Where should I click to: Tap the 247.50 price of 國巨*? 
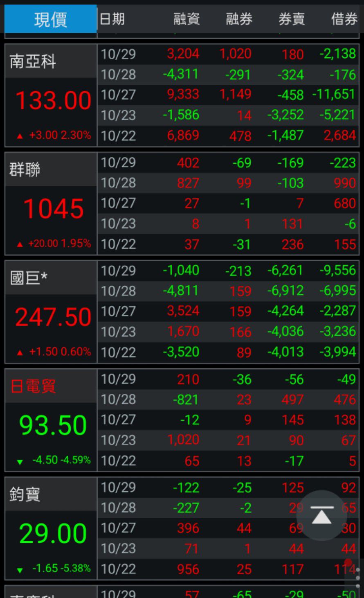(x=53, y=317)
